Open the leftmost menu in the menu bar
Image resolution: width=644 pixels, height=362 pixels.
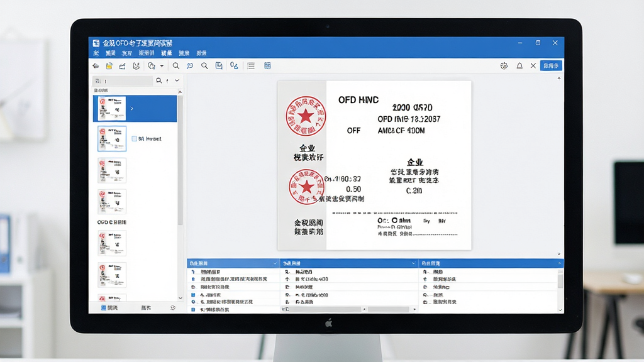click(96, 53)
